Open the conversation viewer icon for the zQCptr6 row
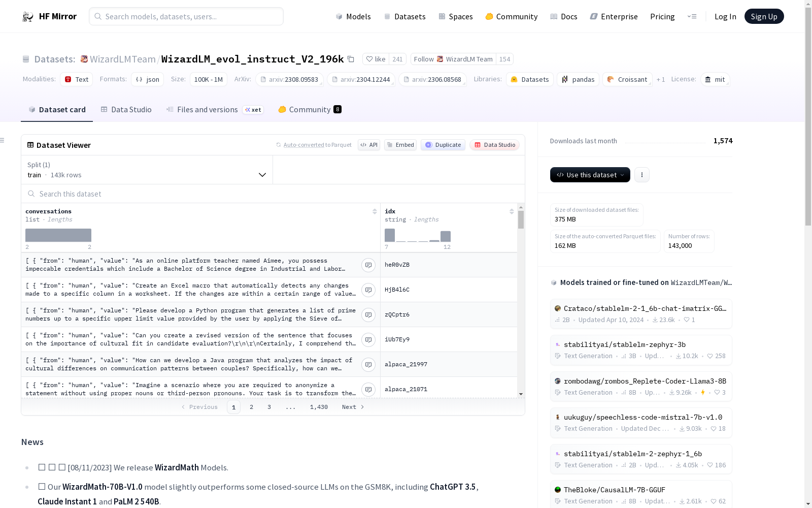Image resolution: width=812 pixels, height=508 pixels. coord(368,314)
